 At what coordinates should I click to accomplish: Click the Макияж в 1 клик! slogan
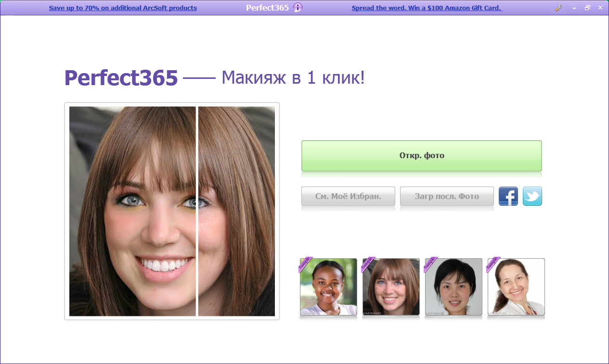(293, 77)
